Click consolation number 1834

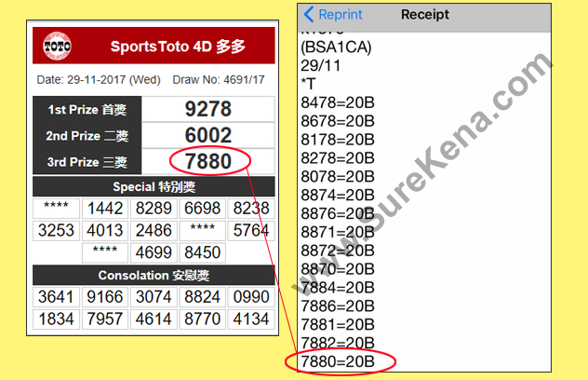click(x=56, y=319)
